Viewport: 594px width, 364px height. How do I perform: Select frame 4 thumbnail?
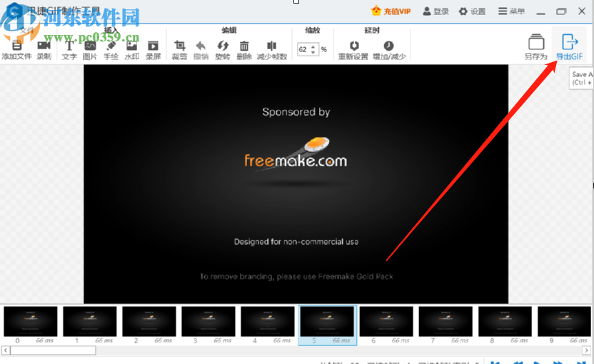pyautogui.click(x=268, y=321)
